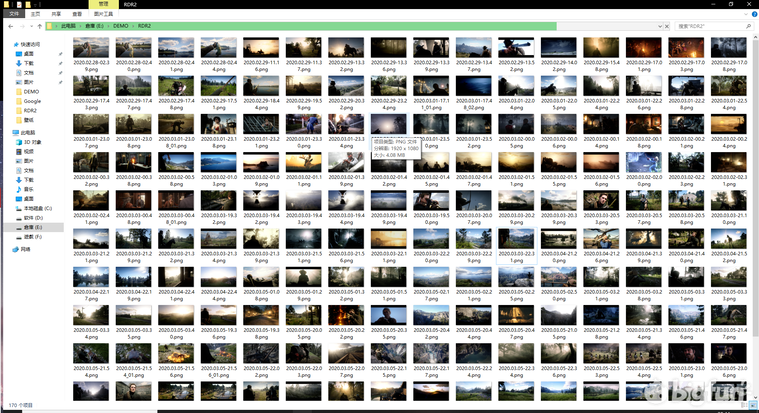Click 仓库 (E:) in the address breadcrumb
The image size is (759, 413).
click(x=94, y=26)
